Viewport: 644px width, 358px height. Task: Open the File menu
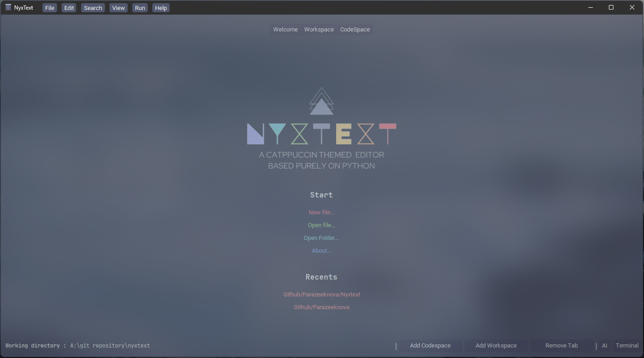(50, 8)
